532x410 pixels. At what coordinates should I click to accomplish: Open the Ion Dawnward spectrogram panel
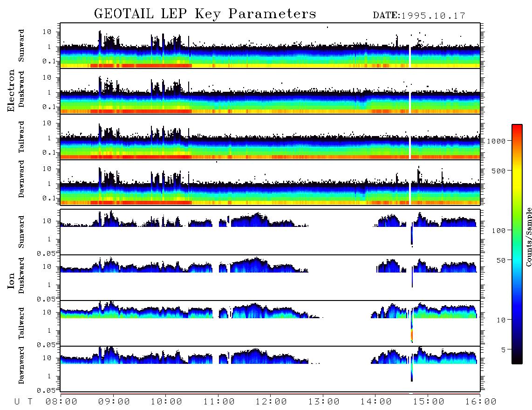coord(270,369)
